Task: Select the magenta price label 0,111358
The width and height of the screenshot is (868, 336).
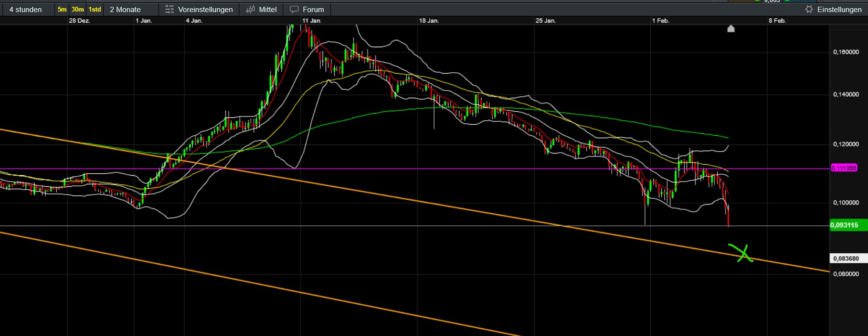Action: pos(844,168)
